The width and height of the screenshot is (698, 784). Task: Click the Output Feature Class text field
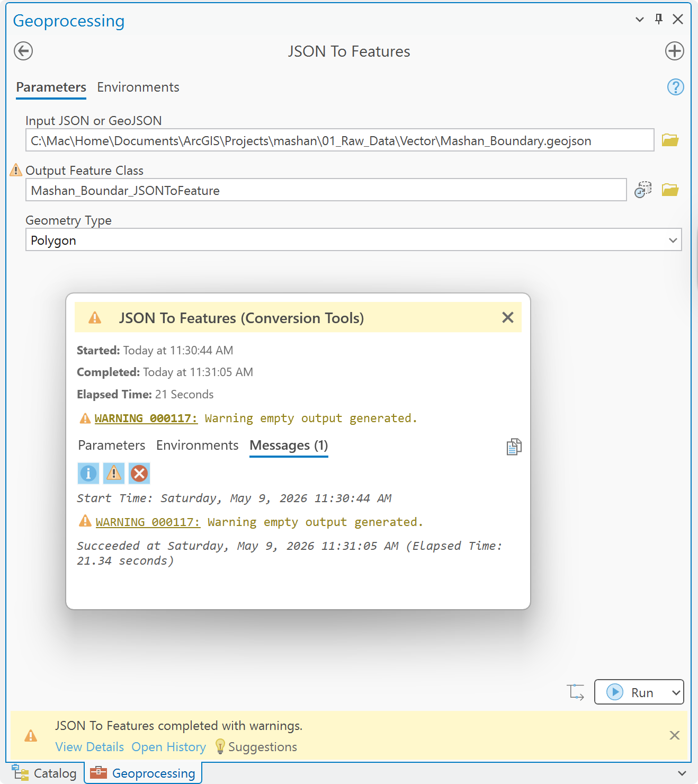click(326, 190)
